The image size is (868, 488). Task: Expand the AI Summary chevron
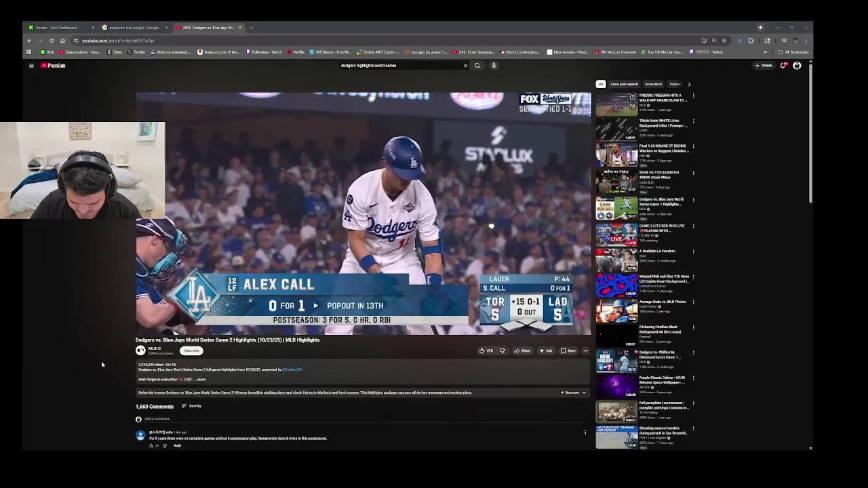tap(584, 392)
